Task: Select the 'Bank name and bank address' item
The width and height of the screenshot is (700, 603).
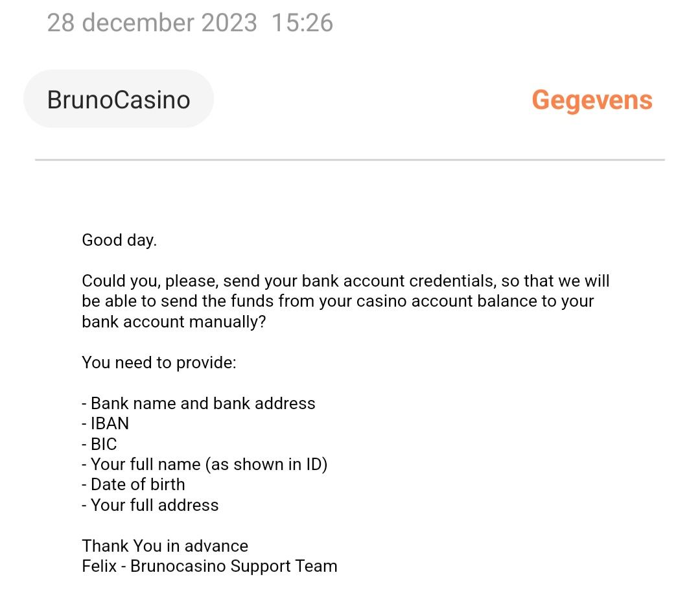Action: pyautogui.click(x=198, y=403)
